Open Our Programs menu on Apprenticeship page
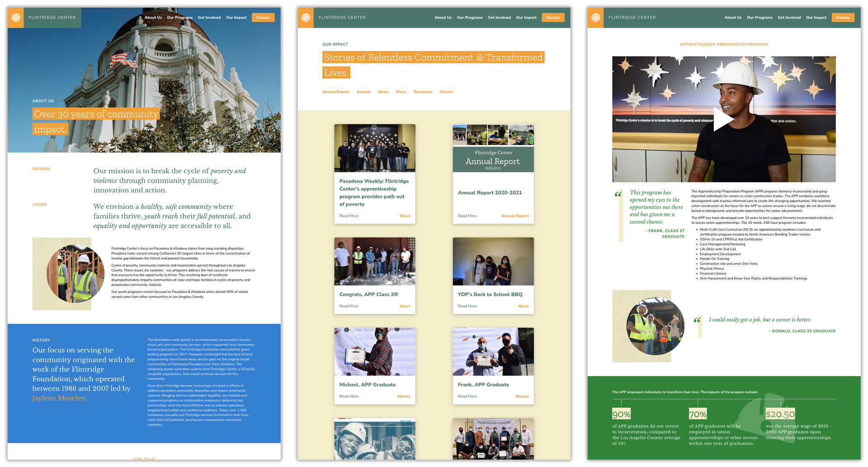This screenshot has height=467, width=868. [759, 18]
